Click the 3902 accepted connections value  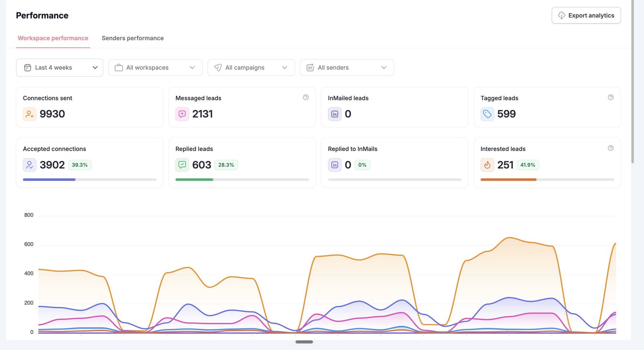click(52, 165)
